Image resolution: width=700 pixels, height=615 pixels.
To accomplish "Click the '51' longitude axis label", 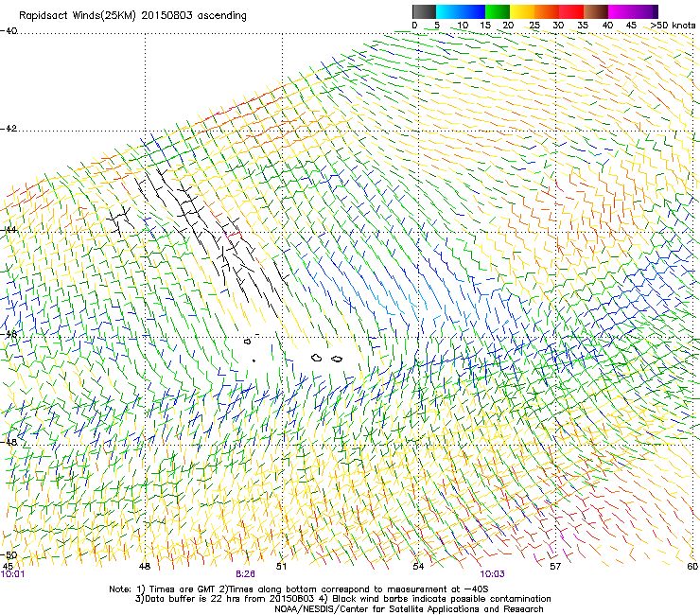I will [281, 567].
